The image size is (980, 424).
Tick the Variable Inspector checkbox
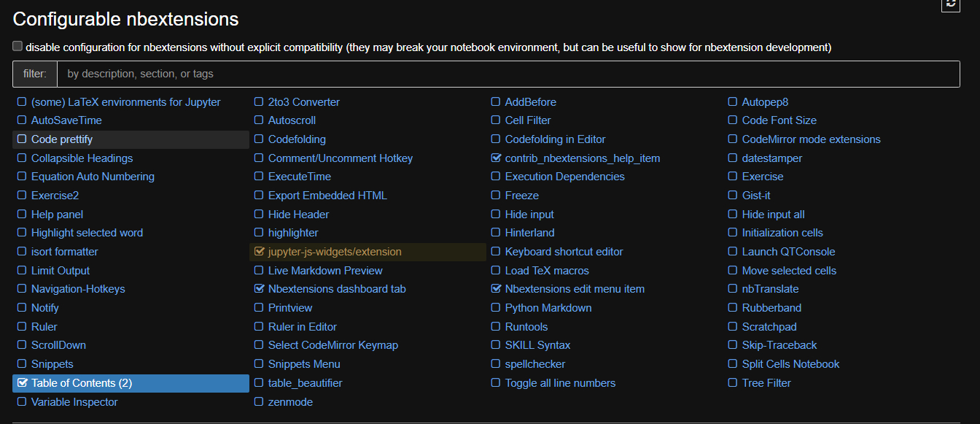click(22, 402)
